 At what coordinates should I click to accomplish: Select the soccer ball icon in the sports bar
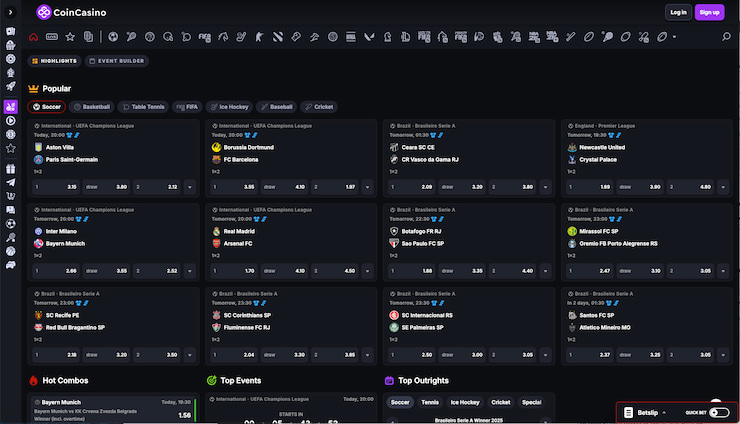(113, 37)
